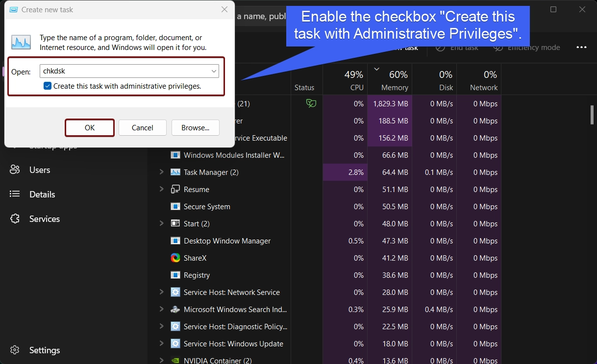Click the Secure System process icon

pyautogui.click(x=175, y=207)
